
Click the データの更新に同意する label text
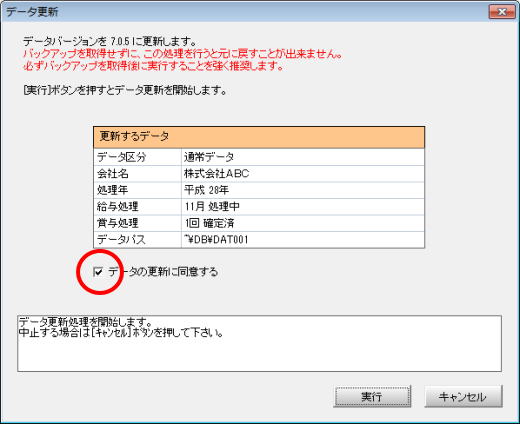click(163, 272)
